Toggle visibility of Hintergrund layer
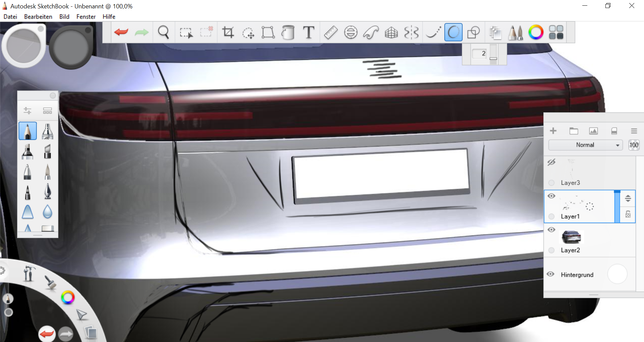This screenshot has width=644, height=342. coord(550,274)
